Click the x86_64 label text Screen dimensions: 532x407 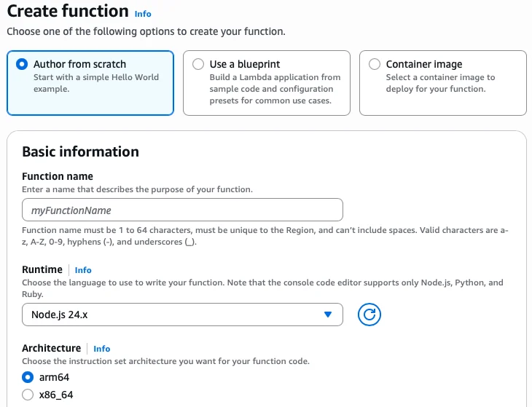56,395
